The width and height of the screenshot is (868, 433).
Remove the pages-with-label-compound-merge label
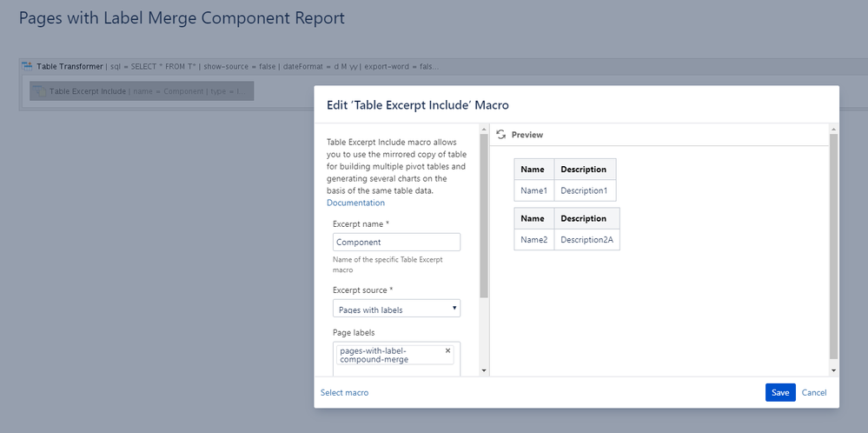[447, 350]
